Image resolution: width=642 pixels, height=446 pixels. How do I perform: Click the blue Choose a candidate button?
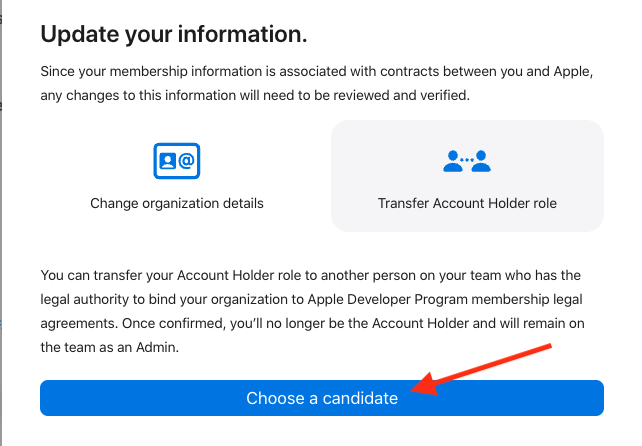coord(322,398)
